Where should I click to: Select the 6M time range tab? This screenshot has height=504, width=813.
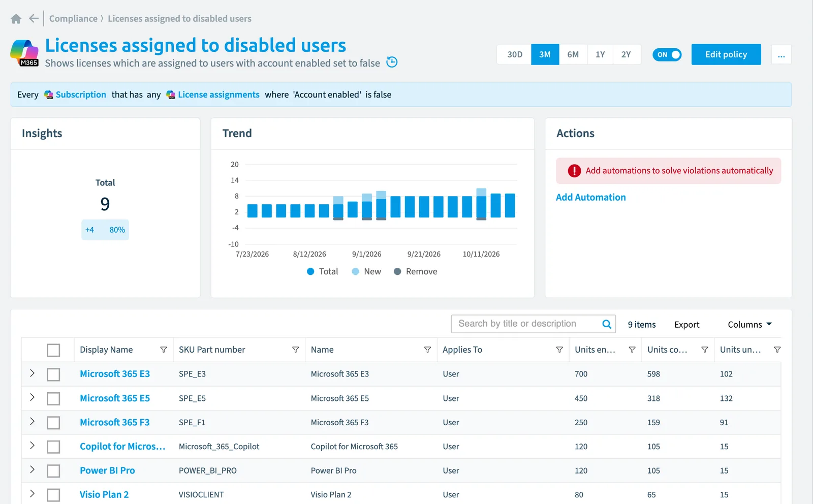tap(573, 54)
